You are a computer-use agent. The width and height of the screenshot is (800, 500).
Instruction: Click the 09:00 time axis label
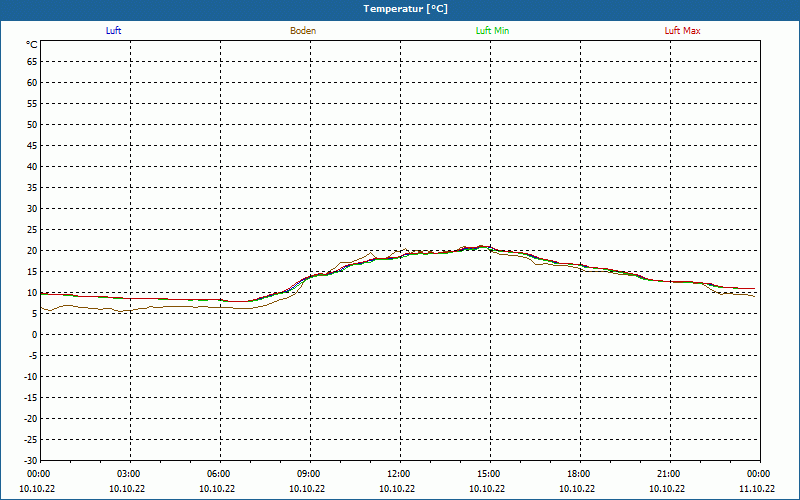(x=308, y=474)
